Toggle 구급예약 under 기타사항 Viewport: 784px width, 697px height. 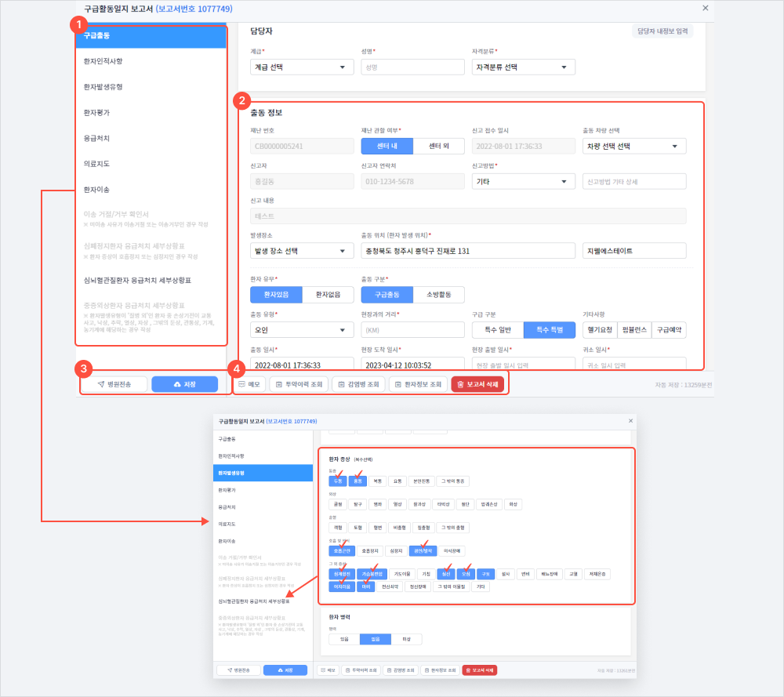[x=669, y=330]
